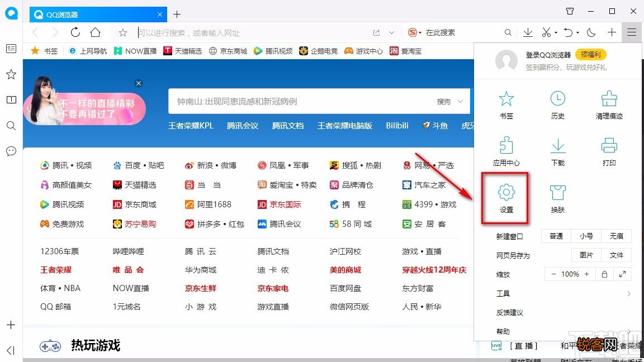The image size is (644, 362).
Task: Open sidebar chat message icon
Action: click(x=11, y=151)
